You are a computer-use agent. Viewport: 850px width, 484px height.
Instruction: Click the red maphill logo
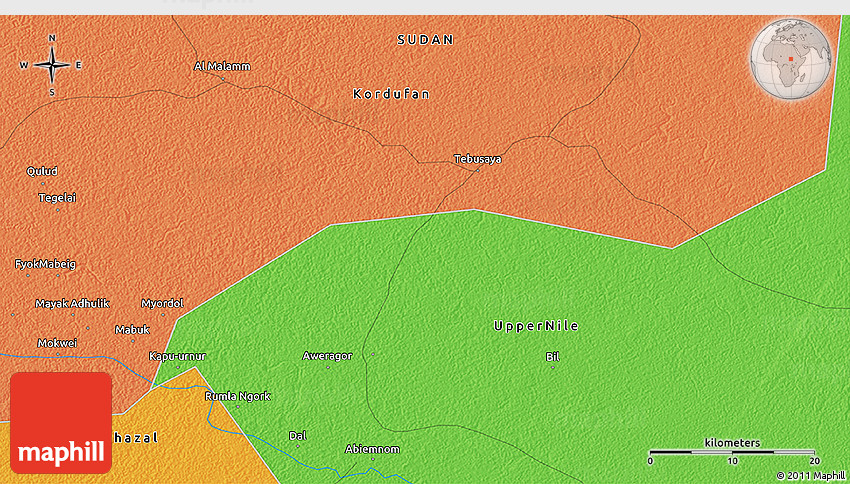[x=61, y=422]
